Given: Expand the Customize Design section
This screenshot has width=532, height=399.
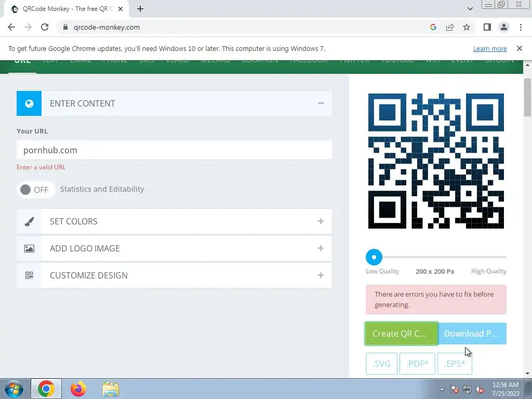Looking at the screenshot, I should [321, 275].
